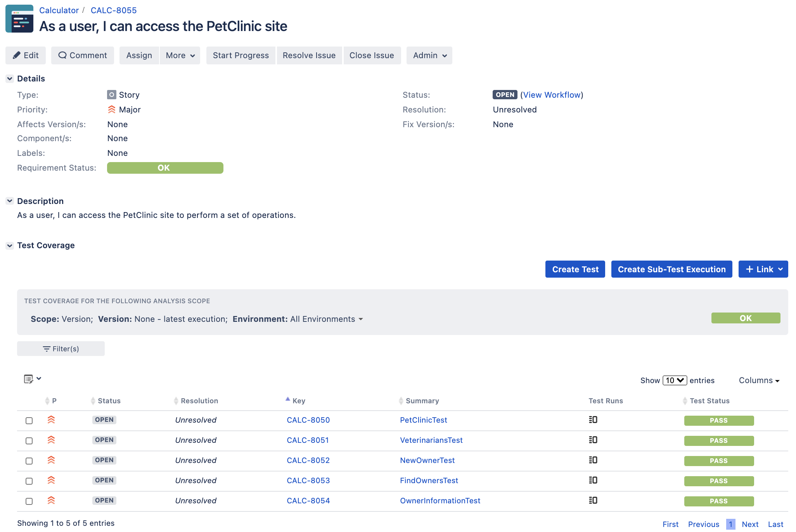Open the CALC-8055 breadcrumb link
The height and width of the screenshot is (532, 796).
(114, 10)
